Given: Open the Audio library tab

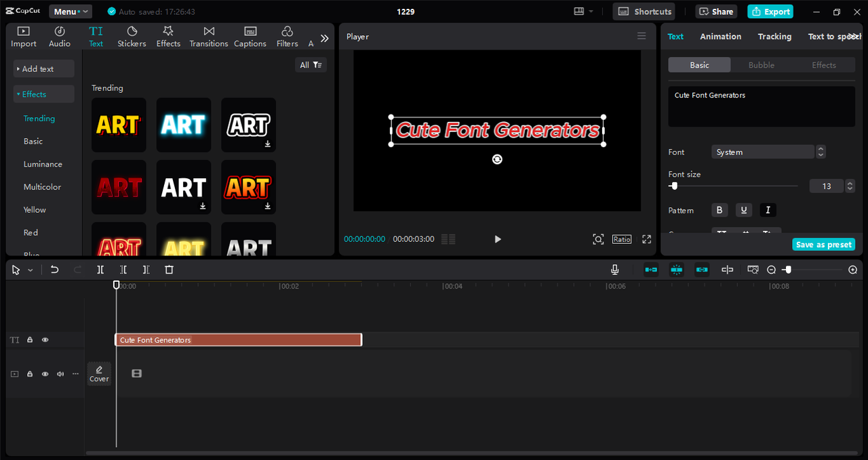Looking at the screenshot, I should point(60,37).
